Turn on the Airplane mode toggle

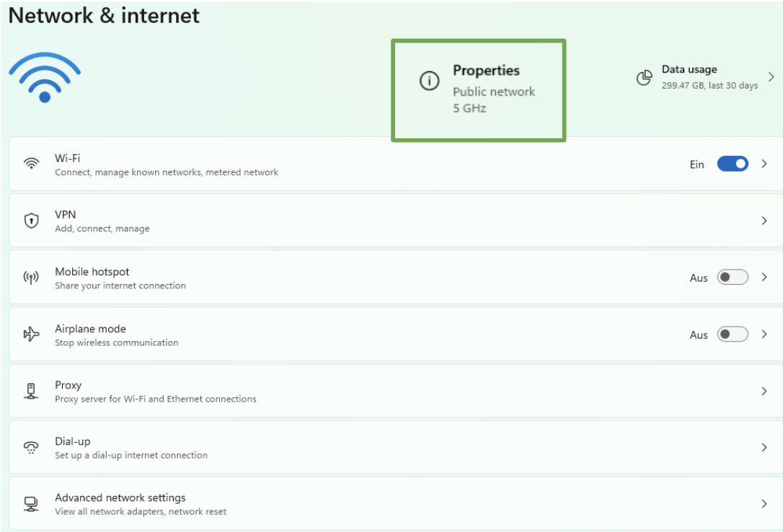(x=732, y=334)
